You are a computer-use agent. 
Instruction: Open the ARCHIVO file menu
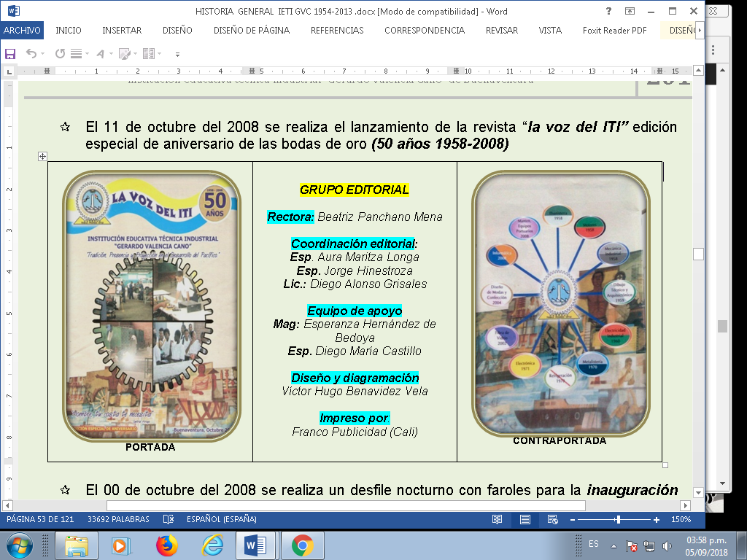22,31
